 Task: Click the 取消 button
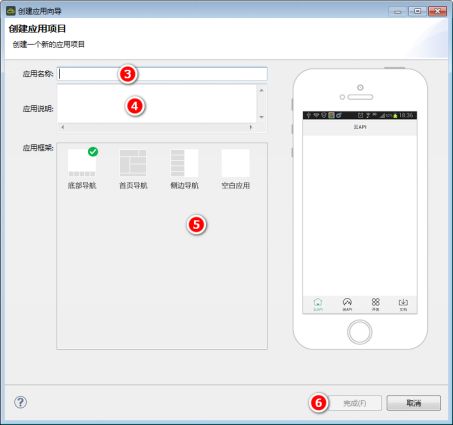coord(414,403)
